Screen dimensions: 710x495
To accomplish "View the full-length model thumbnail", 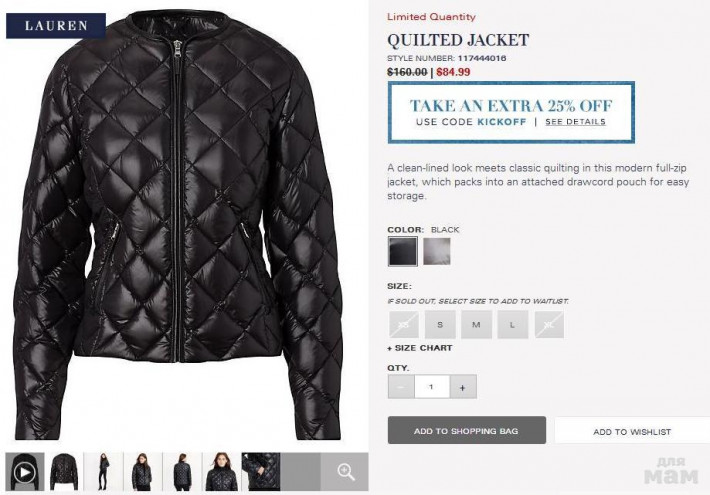I will coord(103,471).
